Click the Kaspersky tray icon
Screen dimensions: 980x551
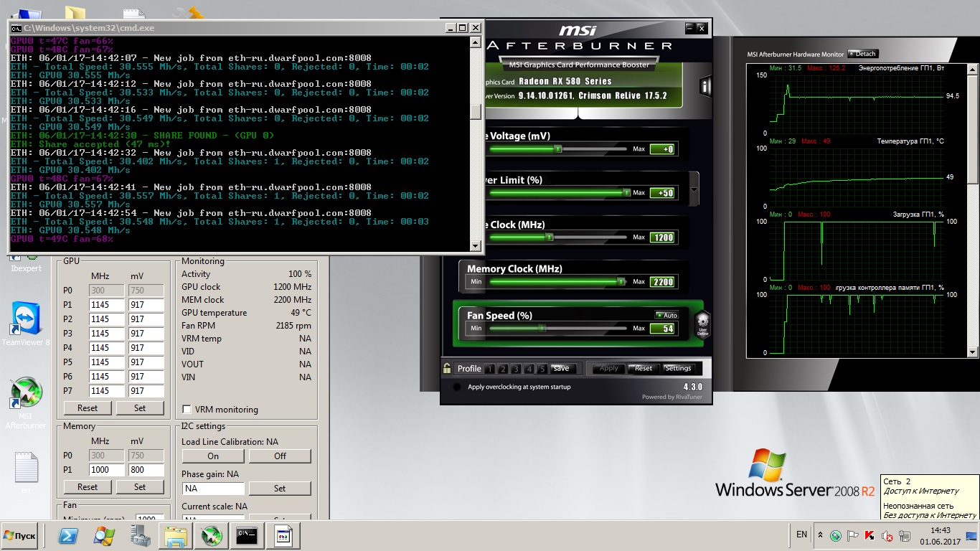coord(870,535)
